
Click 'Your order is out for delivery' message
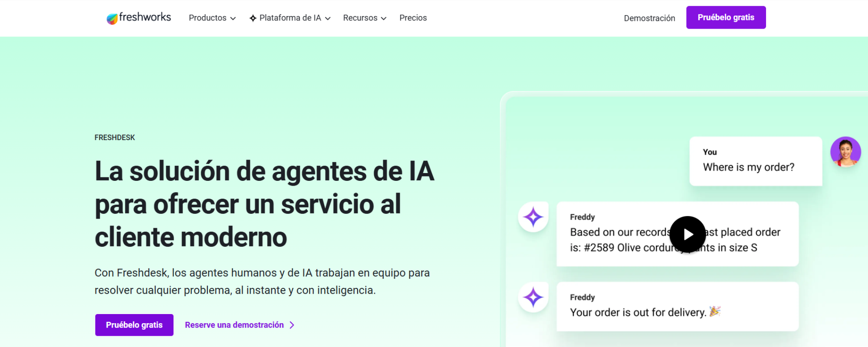coord(677,307)
